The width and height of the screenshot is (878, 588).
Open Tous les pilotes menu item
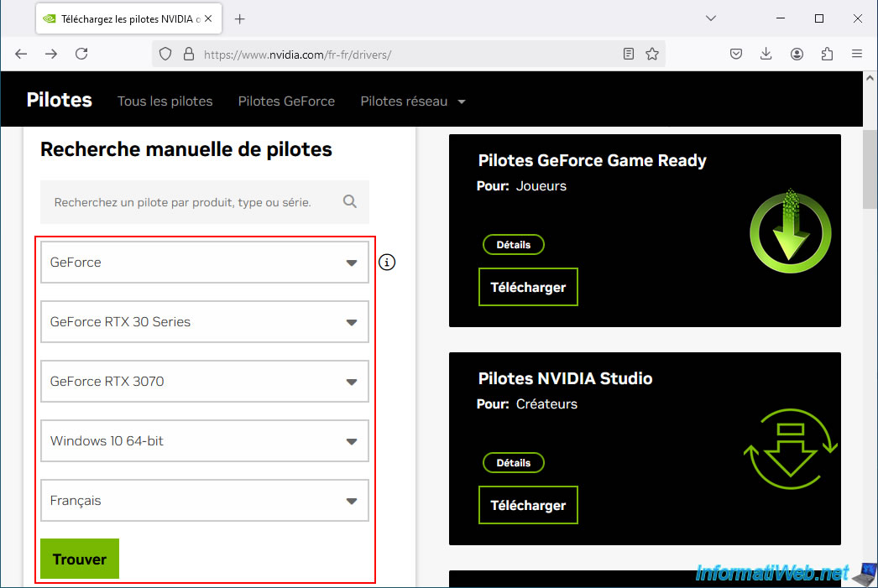pyautogui.click(x=165, y=101)
